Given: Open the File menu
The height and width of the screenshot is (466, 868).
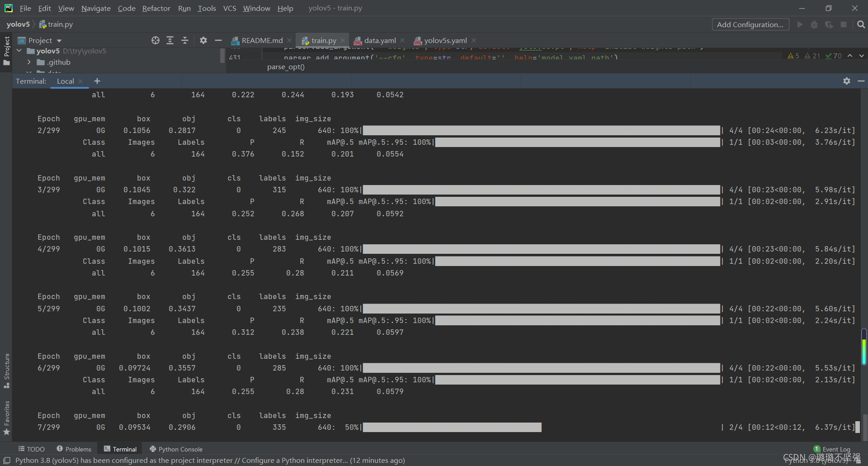Looking at the screenshot, I should [25, 8].
